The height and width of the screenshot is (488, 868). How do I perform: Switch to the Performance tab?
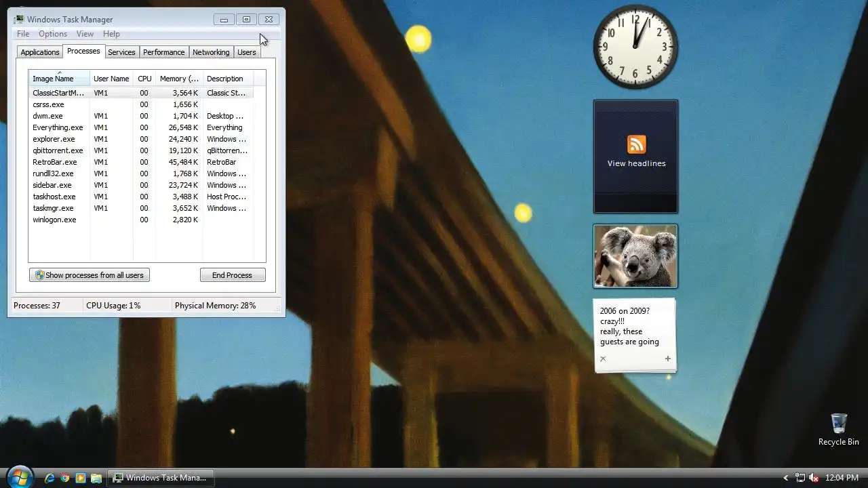click(x=163, y=52)
